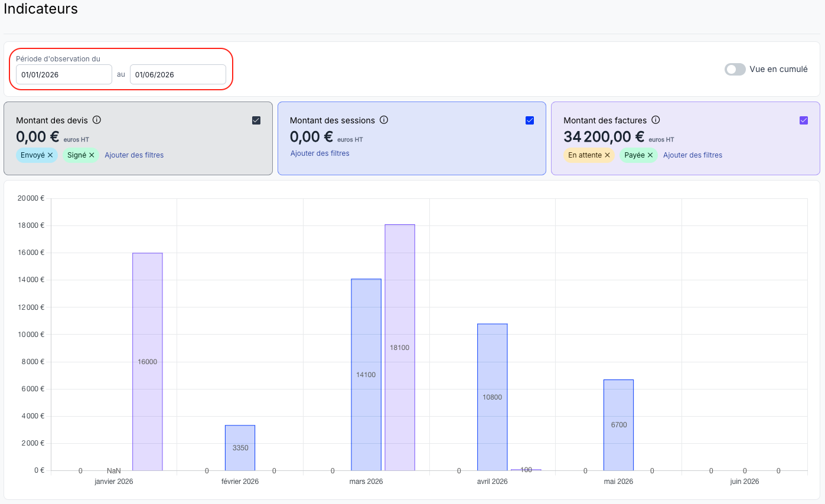Screen dimensions: 825x504
Task: Click the avril 2026 axis label
Action: click(493, 482)
